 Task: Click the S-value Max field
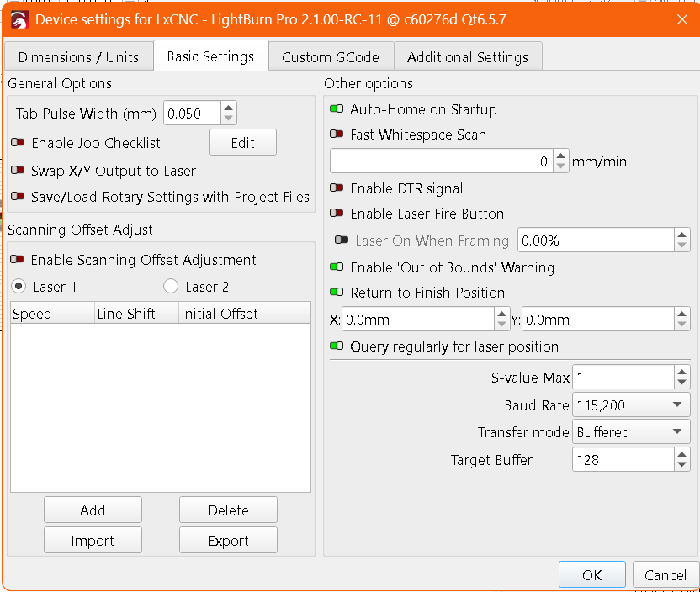point(623,378)
